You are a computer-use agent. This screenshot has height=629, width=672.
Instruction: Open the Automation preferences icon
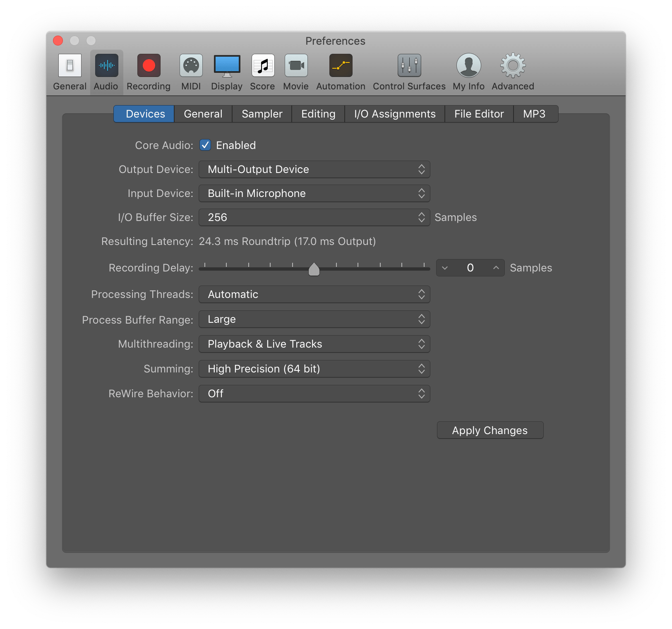340,72
